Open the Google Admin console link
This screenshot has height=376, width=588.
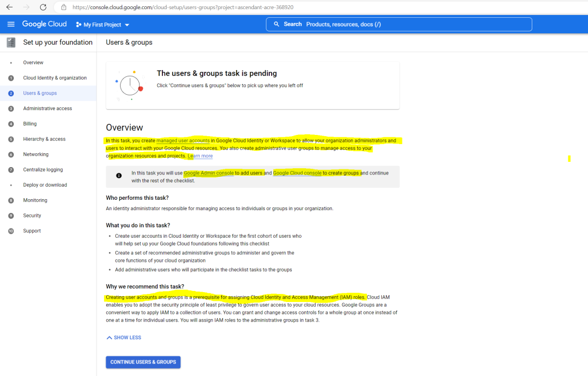208,173
